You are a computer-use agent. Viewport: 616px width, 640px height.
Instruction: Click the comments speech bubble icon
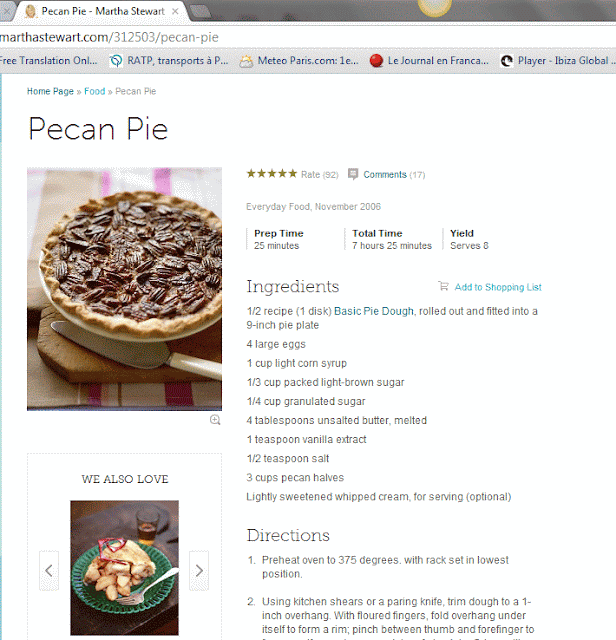pos(353,174)
